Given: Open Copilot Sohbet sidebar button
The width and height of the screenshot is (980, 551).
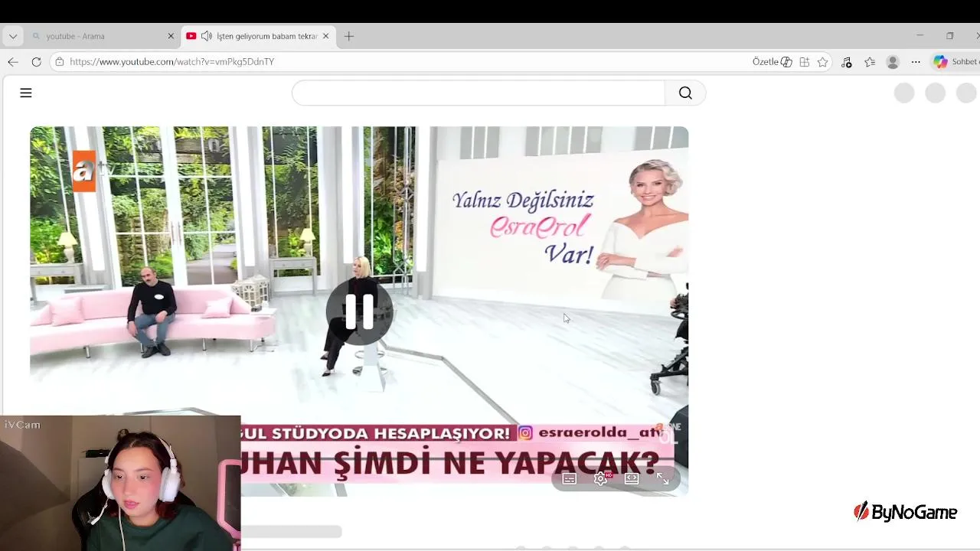Looking at the screenshot, I should click(955, 62).
